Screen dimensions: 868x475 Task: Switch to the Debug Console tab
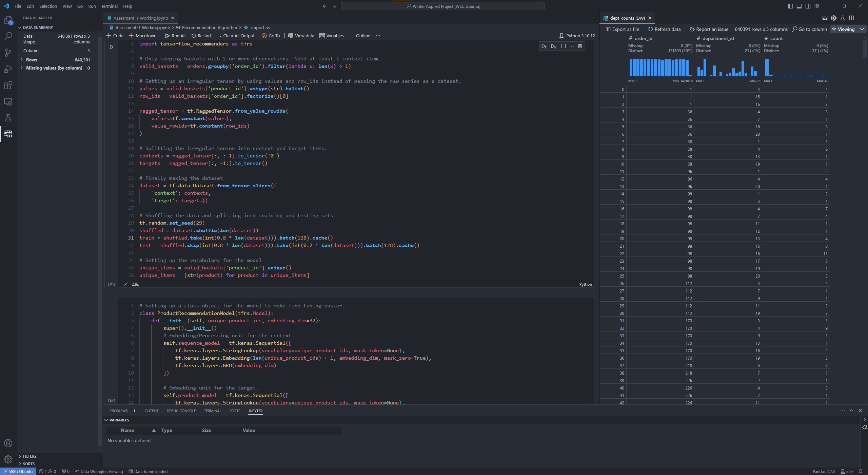point(181,411)
